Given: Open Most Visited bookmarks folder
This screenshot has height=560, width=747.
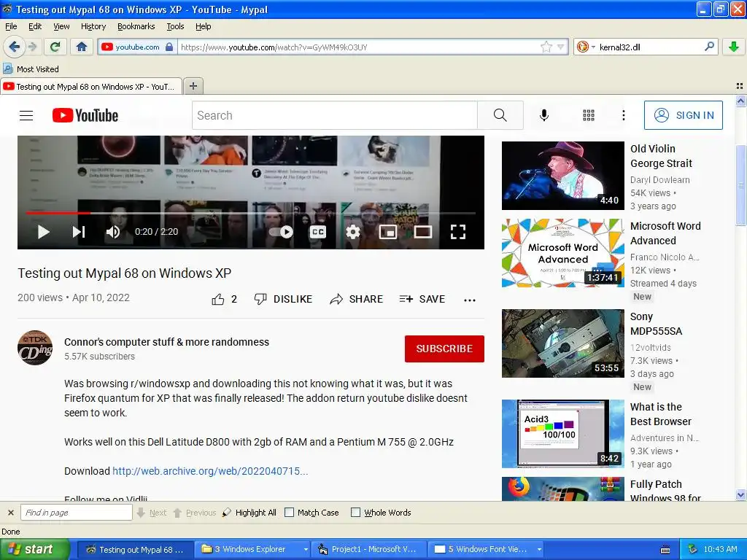Looking at the screenshot, I should tap(31, 69).
